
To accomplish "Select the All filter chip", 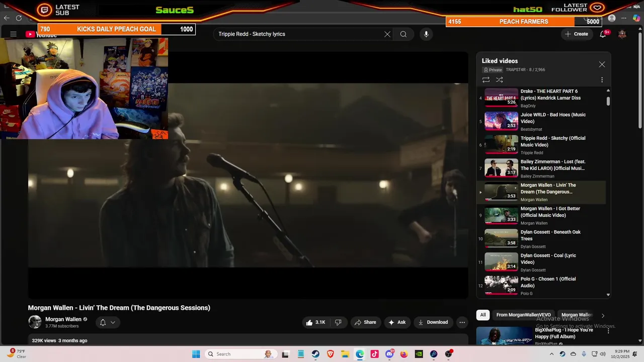I will pyautogui.click(x=483, y=315).
